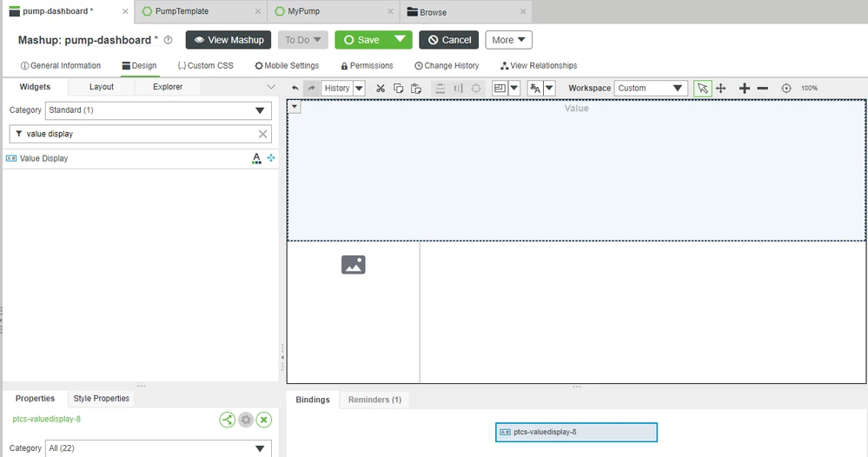Open the Custom CSS section
Screen dimensions: 868x457
click(205, 65)
